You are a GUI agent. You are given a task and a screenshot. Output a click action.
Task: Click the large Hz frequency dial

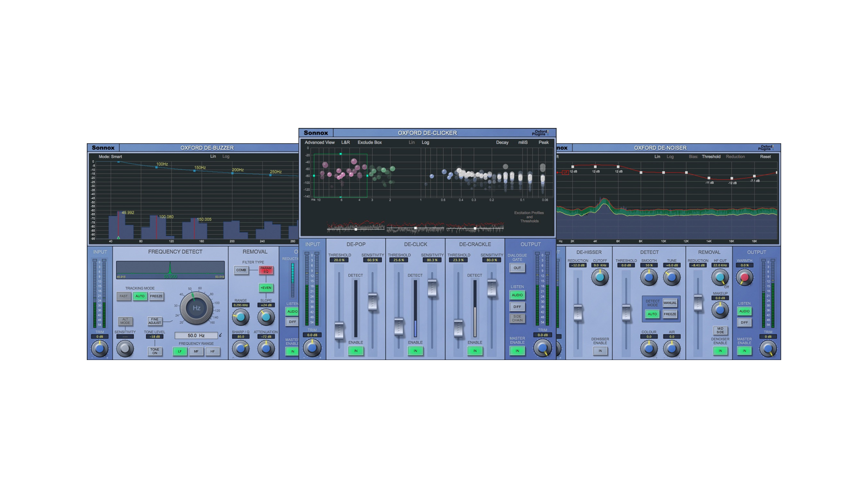click(x=196, y=308)
